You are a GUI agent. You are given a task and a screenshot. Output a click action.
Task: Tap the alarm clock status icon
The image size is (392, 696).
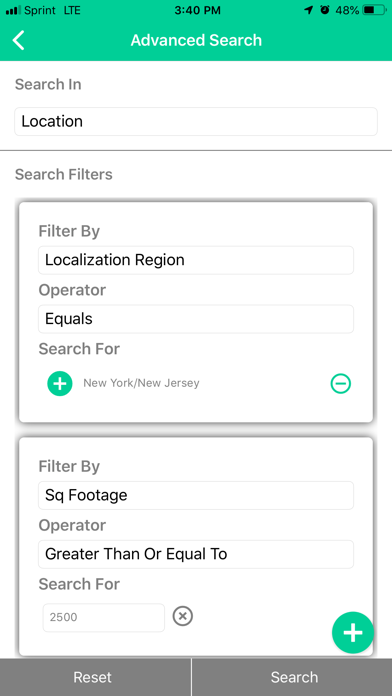click(x=325, y=10)
